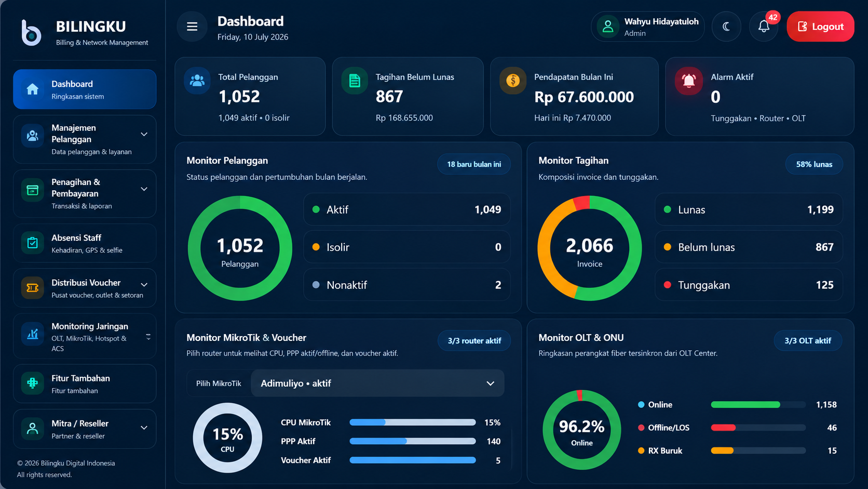Viewport: 868px width, 489px height.
Task: Click "Rp 168.655.000" unpaid amount
Action: [404, 118]
